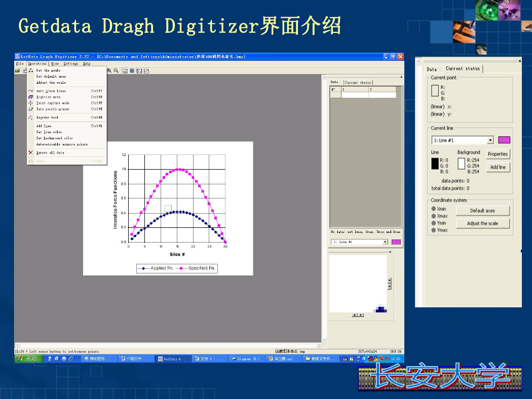Close the data panel with its x button

[401, 77]
